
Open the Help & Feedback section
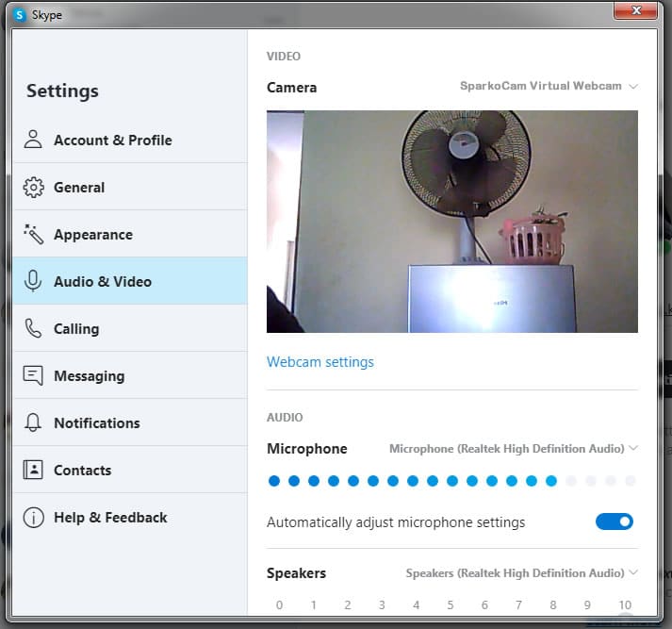130,517
